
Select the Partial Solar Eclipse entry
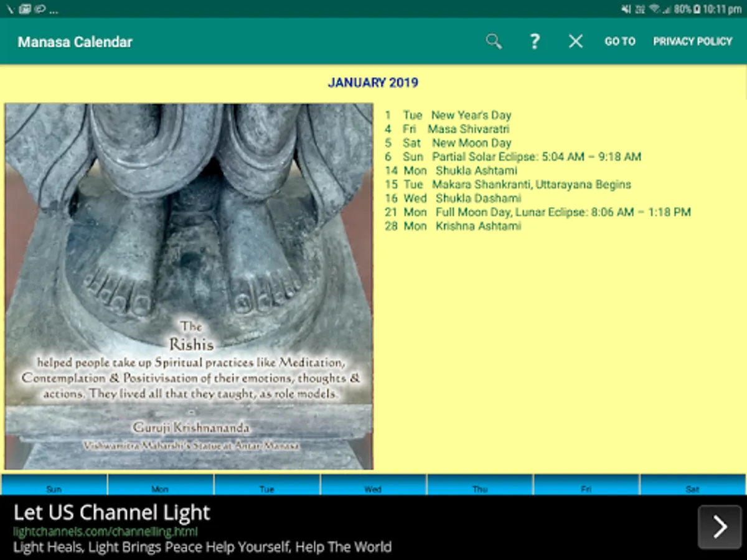pos(513,157)
